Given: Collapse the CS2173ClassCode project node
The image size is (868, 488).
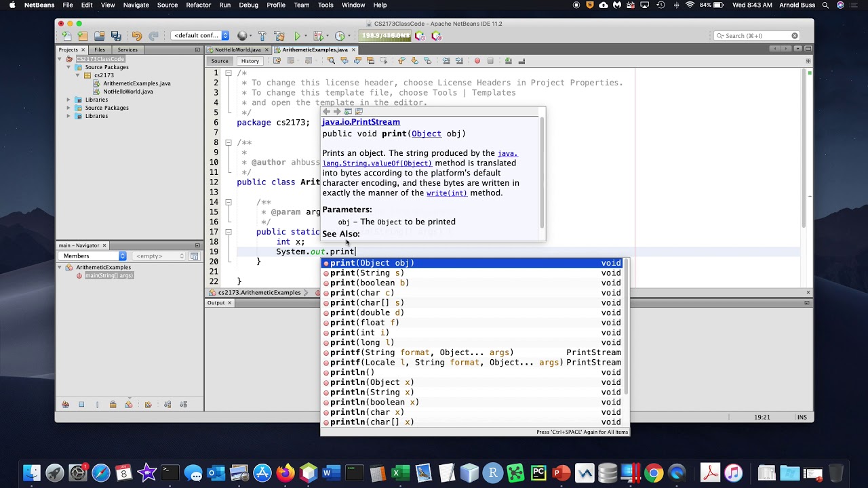Looking at the screenshot, I should (60, 59).
